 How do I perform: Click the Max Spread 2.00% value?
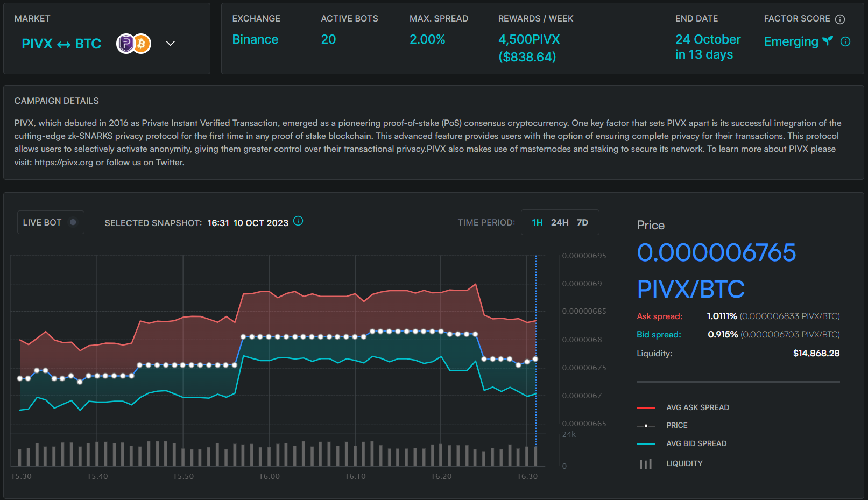[427, 39]
